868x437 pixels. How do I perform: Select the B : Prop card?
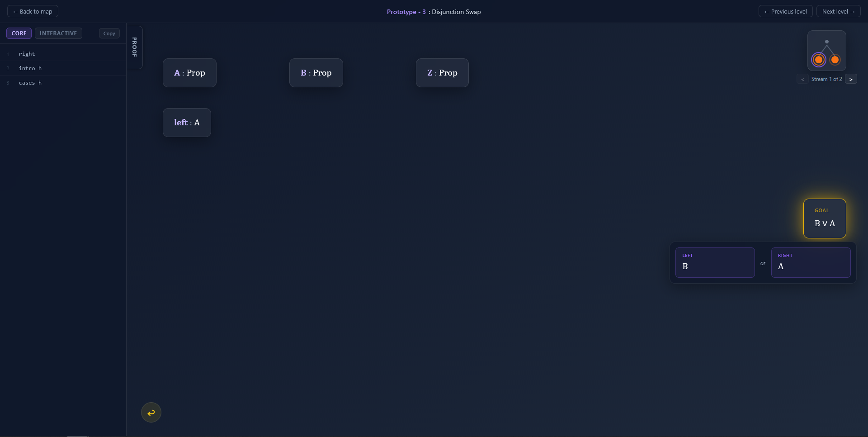[316, 73]
